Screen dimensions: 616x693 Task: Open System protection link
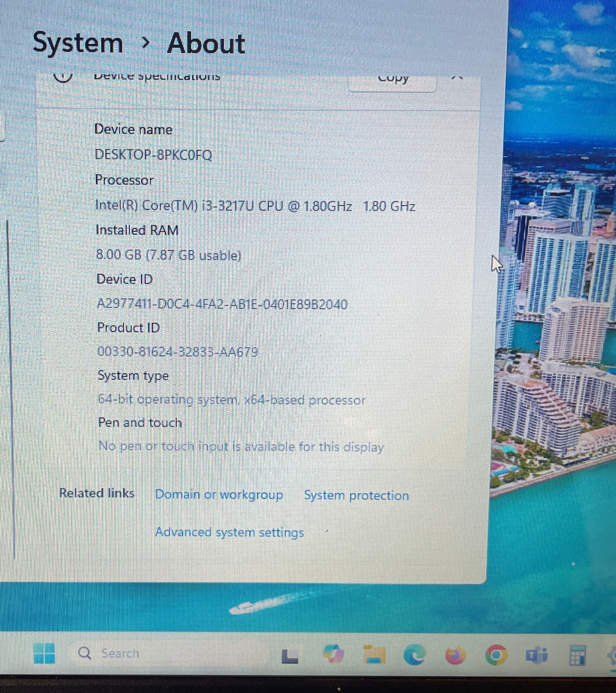pos(356,495)
